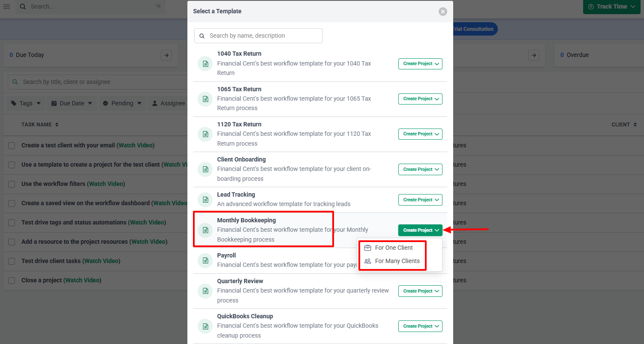The height and width of the screenshot is (344, 644).
Task: Check the 'Use the workflow filters' task
Action: 12,184
